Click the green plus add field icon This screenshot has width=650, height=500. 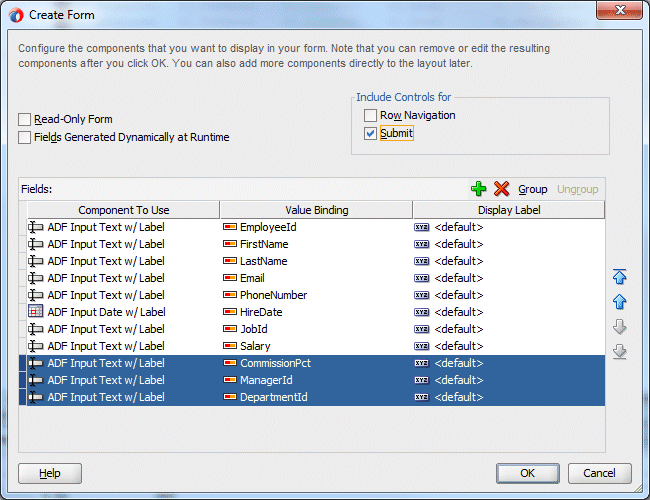click(x=478, y=189)
